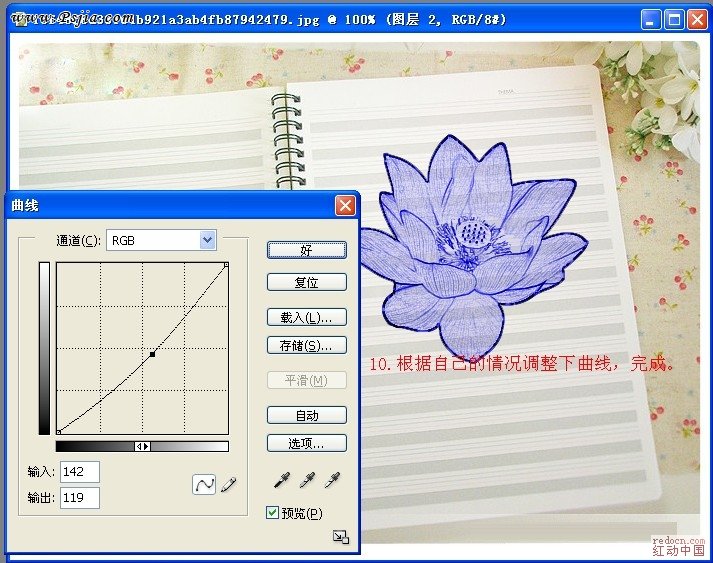Image resolution: width=713 pixels, height=563 pixels.
Task: Maximize the image document window
Action: point(674,20)
